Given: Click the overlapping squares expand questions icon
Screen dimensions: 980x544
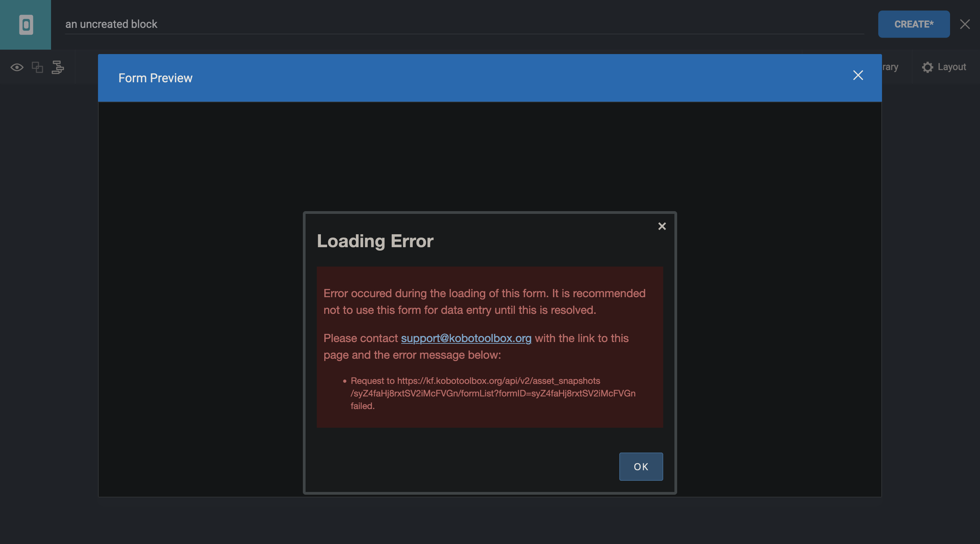Looking at the screenshot, I should click(x=37, y=67).
